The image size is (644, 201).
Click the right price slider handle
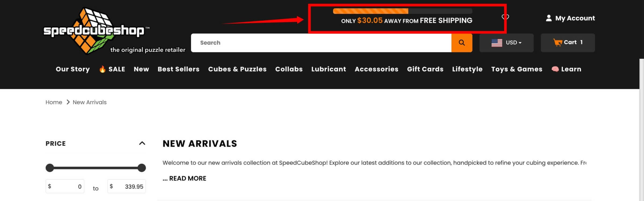[x=142, y=168]
